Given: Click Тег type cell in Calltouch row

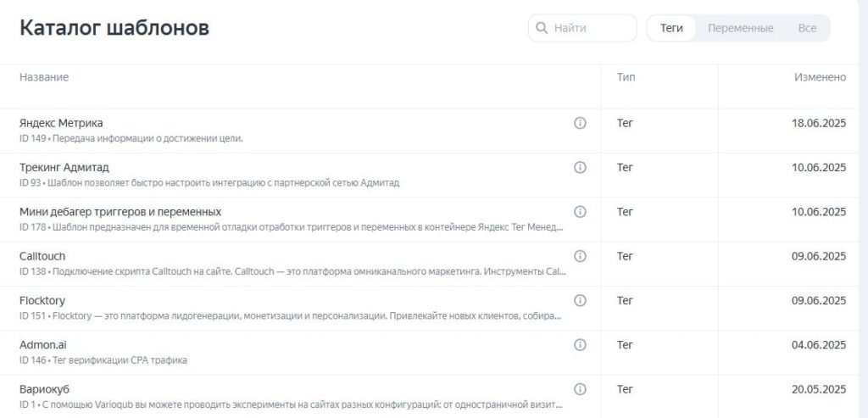Looking at the screenshot, I should tap(625, 256).
